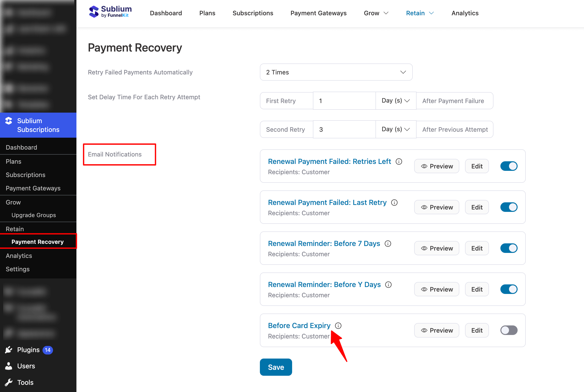Open Payment Gateways from top navigation

pyautogui.click(x=318, y=13)
